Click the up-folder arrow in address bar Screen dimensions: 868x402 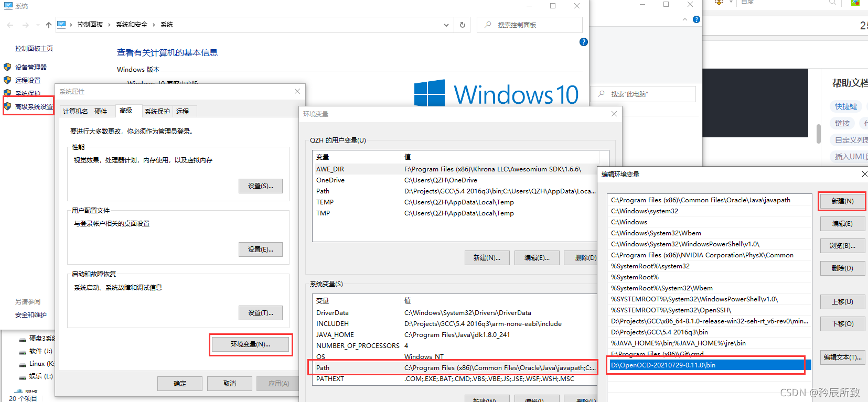(x=49, y=25)
